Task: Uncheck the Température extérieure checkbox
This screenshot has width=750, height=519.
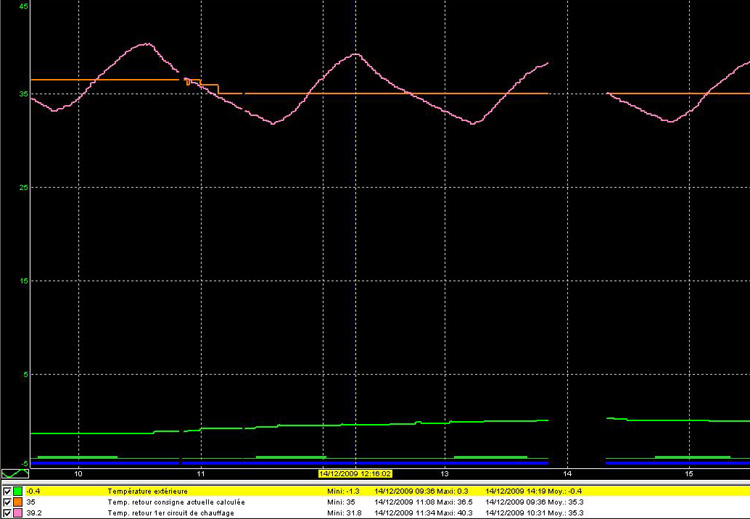Action: [x=7, y=491]
